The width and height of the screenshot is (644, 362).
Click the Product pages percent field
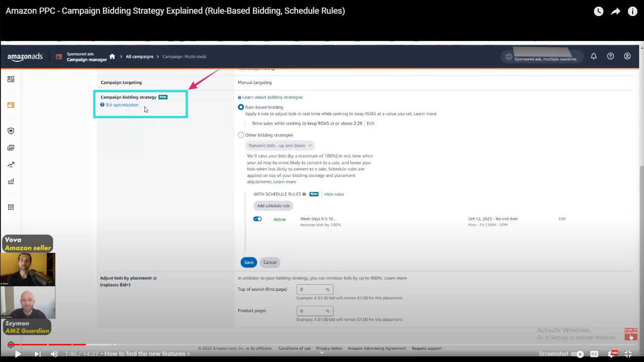pos(315,311)
